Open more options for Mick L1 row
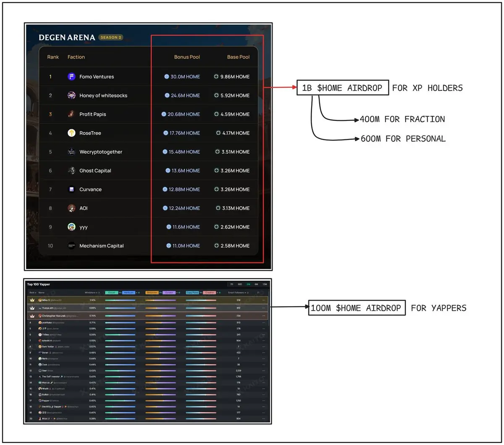504x445 pixels. coord(264,419)
